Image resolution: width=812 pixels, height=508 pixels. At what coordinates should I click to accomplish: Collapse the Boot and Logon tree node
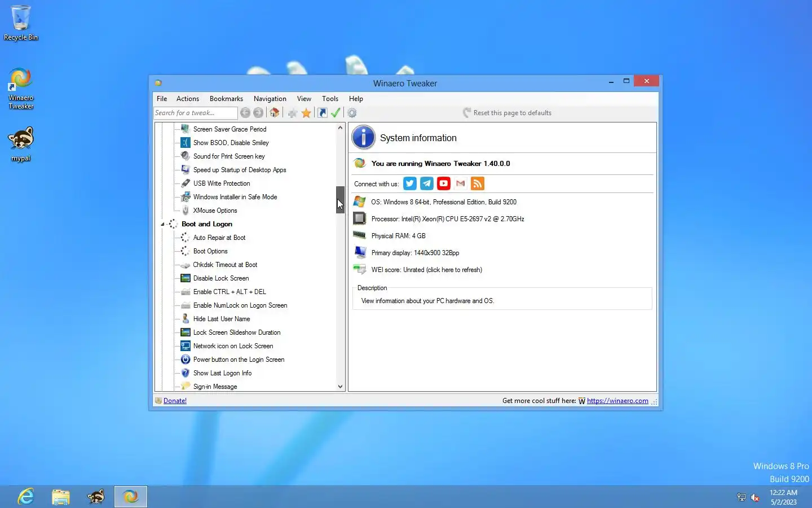pyautogui.click(x=162, y=224)
